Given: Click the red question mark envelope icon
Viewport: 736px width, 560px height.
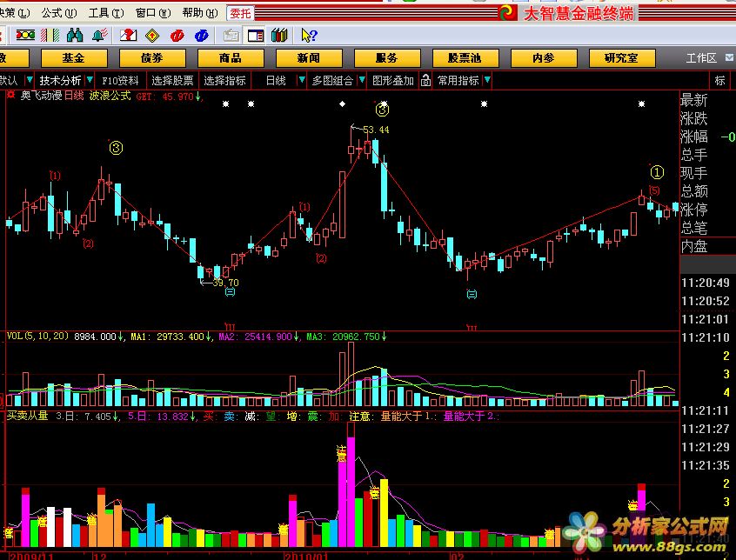Looking at the screenshot, I should coord(128,35).
